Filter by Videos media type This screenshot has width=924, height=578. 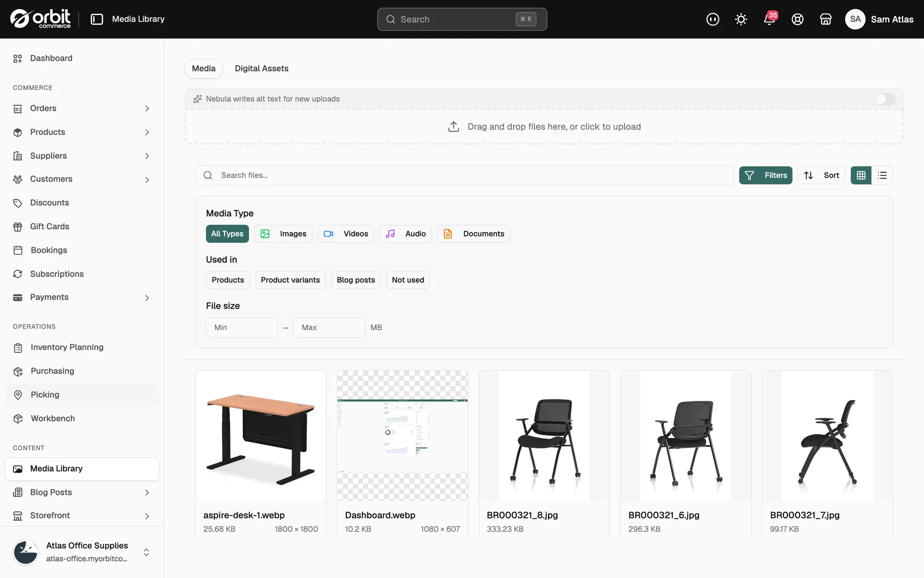346,234
